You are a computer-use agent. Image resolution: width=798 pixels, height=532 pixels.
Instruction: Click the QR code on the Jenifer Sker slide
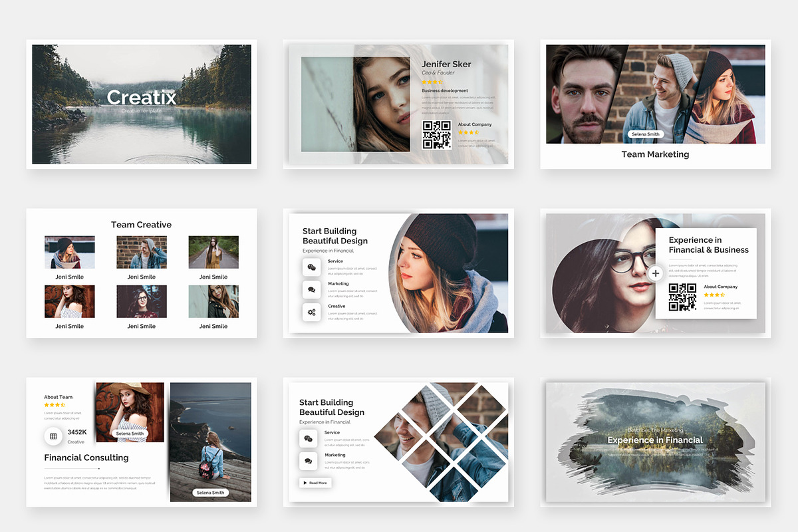pos(437,135)
